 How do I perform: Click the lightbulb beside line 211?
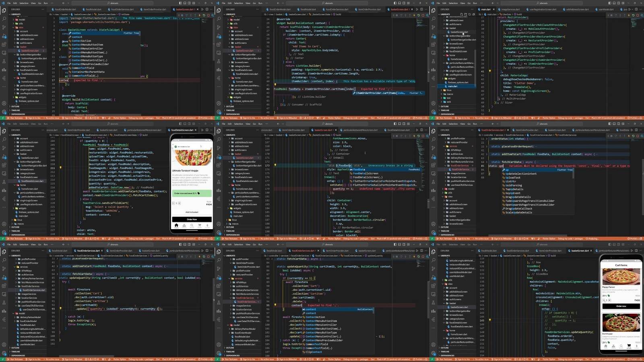61,168
